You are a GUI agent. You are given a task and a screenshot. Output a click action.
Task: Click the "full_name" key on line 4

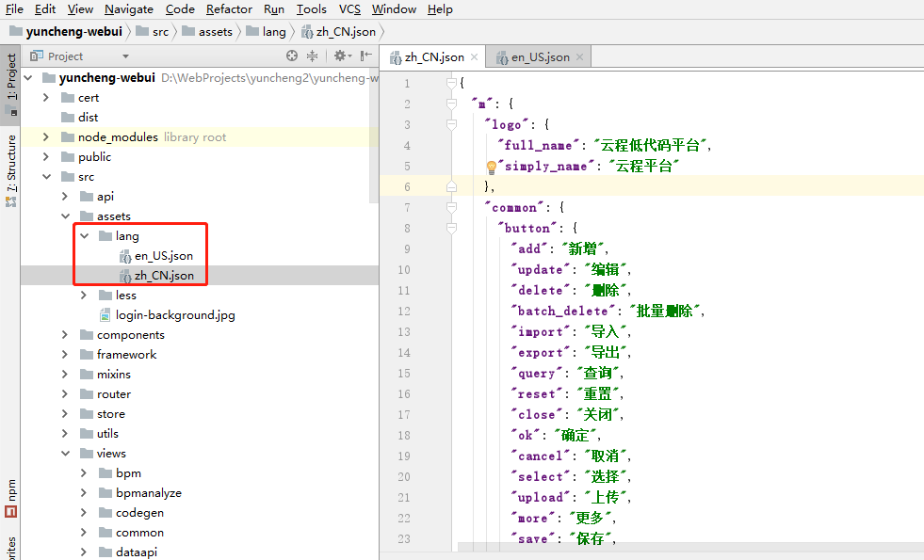538,146
